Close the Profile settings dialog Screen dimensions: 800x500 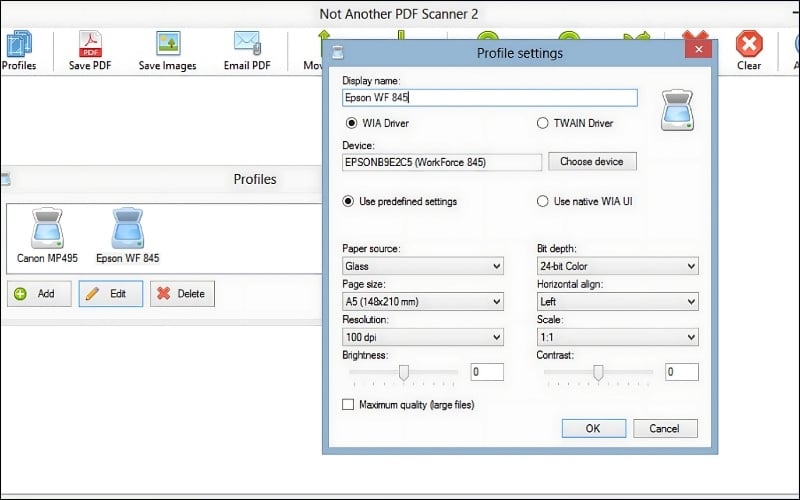tap(698, 49)
